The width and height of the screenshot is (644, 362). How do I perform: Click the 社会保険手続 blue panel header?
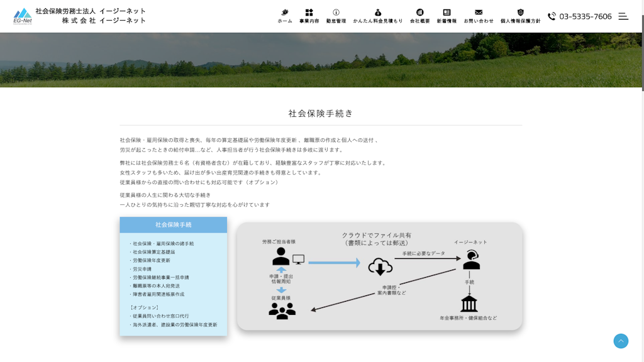(174, 226)
